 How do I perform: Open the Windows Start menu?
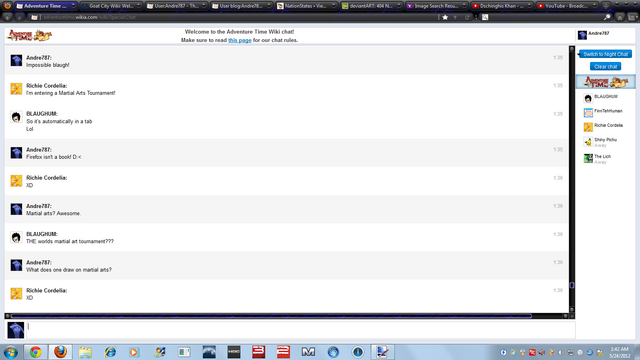11,352
